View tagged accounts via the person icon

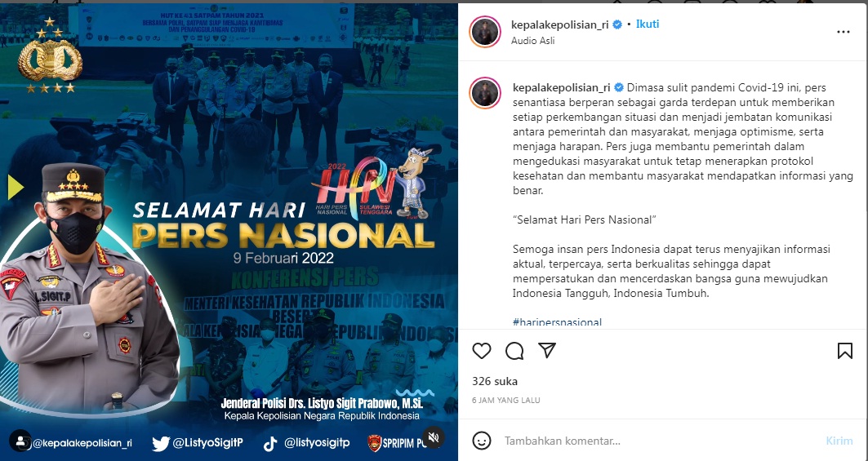(20, 441)
